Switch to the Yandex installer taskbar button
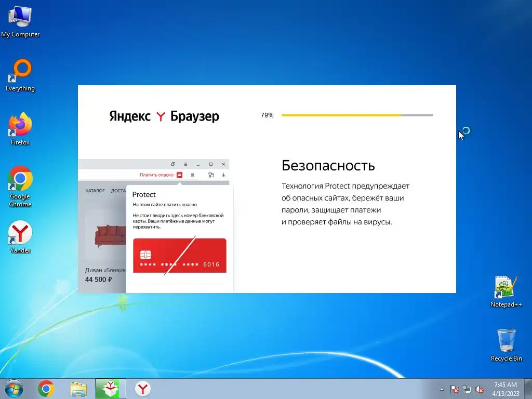Image resolution: width=532 pixels, height=399 pixels. point(111,389)
